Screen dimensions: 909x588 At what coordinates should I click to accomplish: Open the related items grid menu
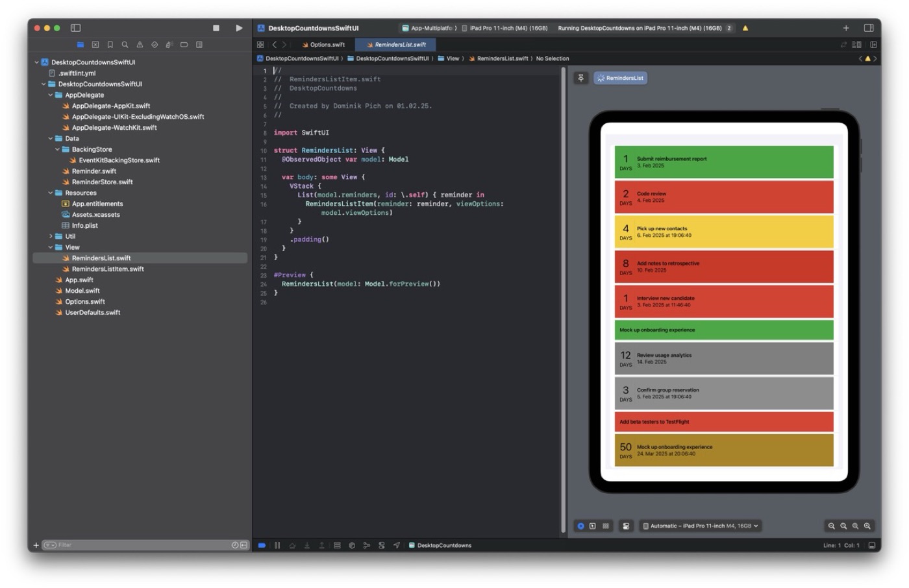[x=260, y=45]
